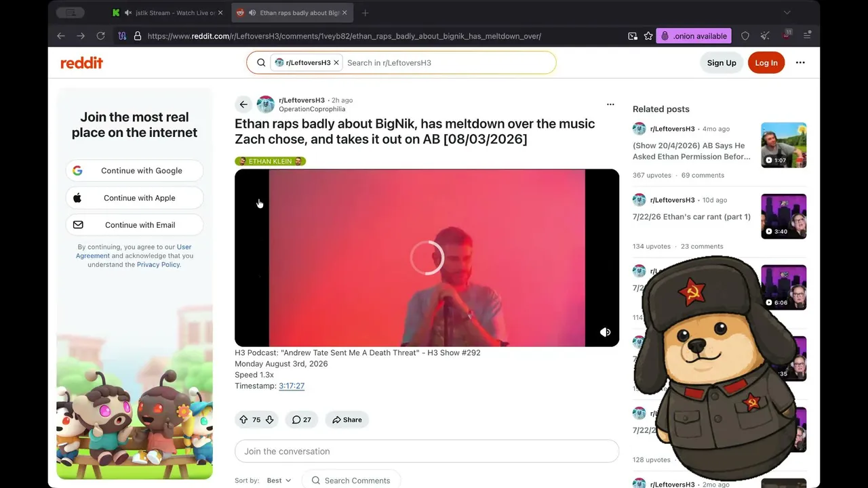Select the Ethan raps badly tab
The height and width of the screenshot is (488, 868).
292,13
